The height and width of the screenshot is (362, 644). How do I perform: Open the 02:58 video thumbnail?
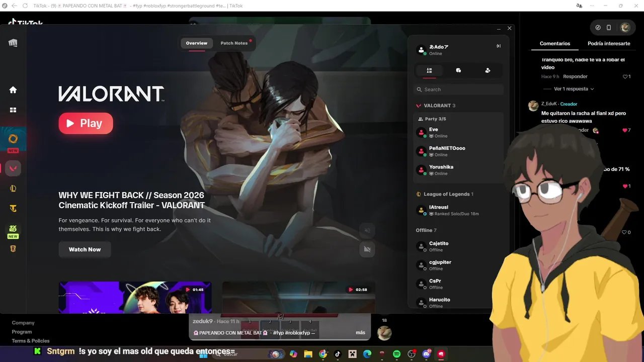tap(299, 298)
